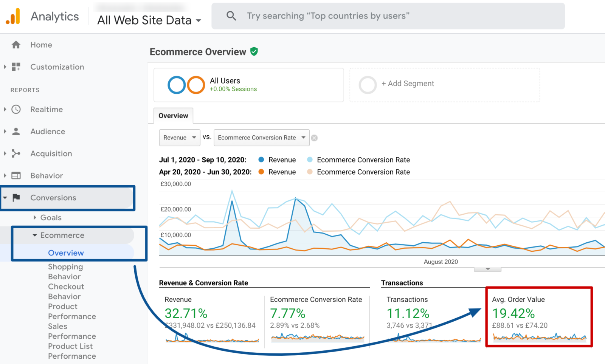The height and width of the screenshot is (364, 605).
Task: Click the Jul 1, 2020 - Sep 10, 2020 date range
Action: tap(203, 160)
